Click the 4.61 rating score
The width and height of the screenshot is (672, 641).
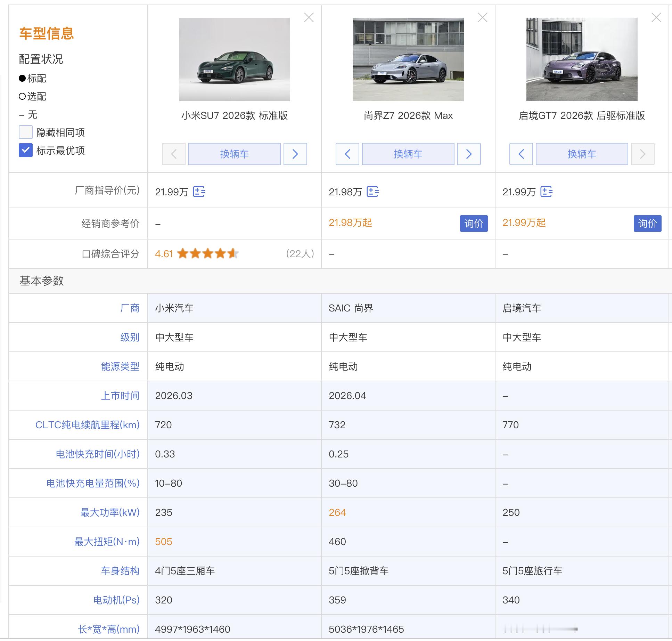(164, 254)
